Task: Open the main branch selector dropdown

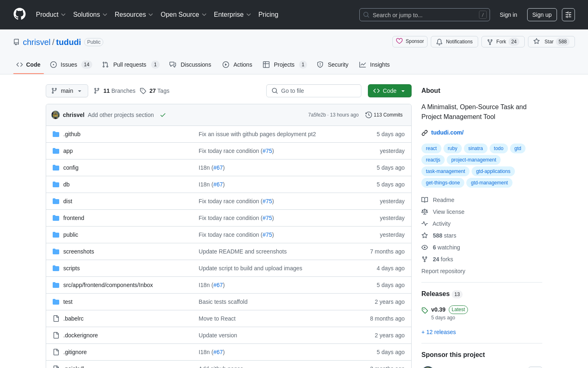Action: pos(67,91)
